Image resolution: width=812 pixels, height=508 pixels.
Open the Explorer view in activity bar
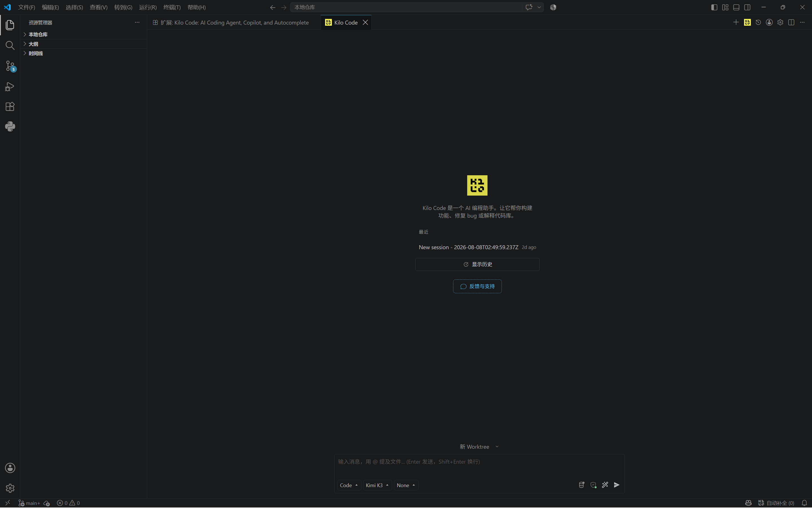point(10,25)
